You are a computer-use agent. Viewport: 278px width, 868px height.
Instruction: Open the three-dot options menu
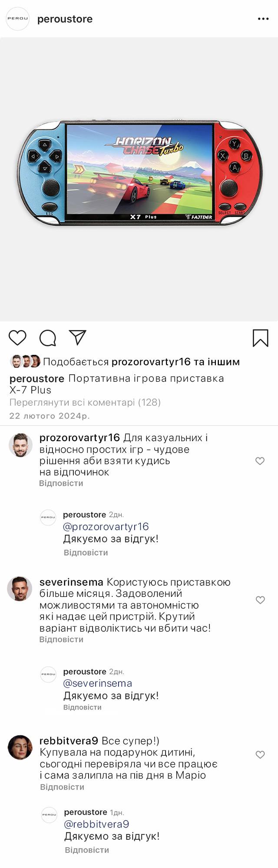click(263, 19)
